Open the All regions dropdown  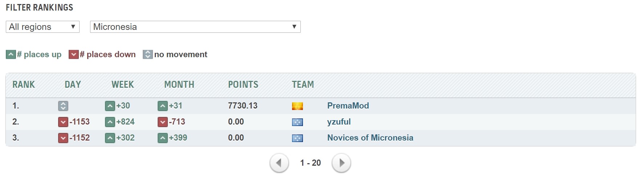point(42,27)
